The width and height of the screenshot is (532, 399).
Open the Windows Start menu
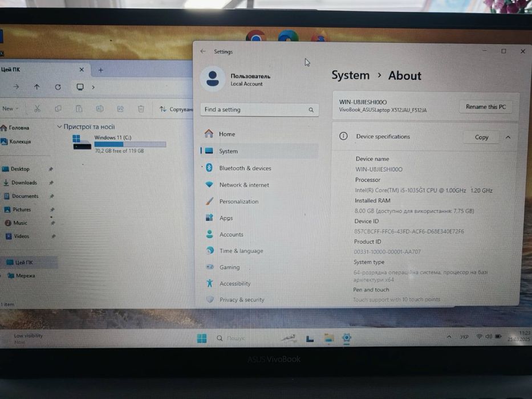click(201, 338)
